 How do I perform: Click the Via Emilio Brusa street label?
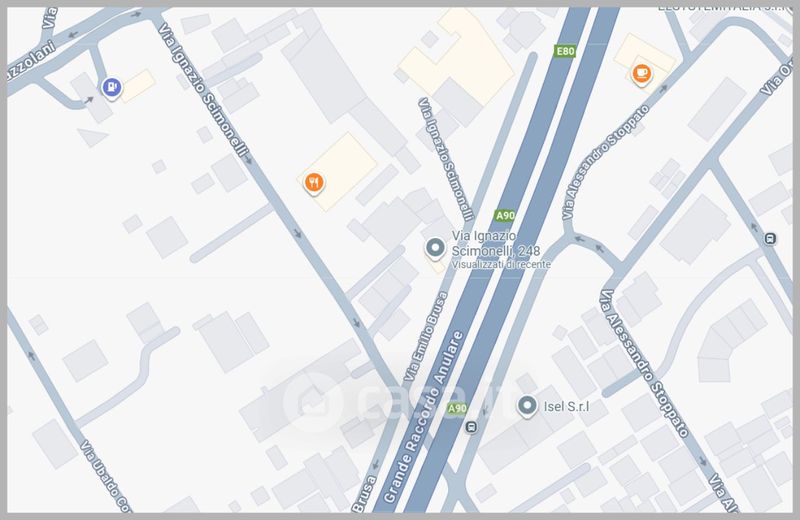(x=426, y=336)
